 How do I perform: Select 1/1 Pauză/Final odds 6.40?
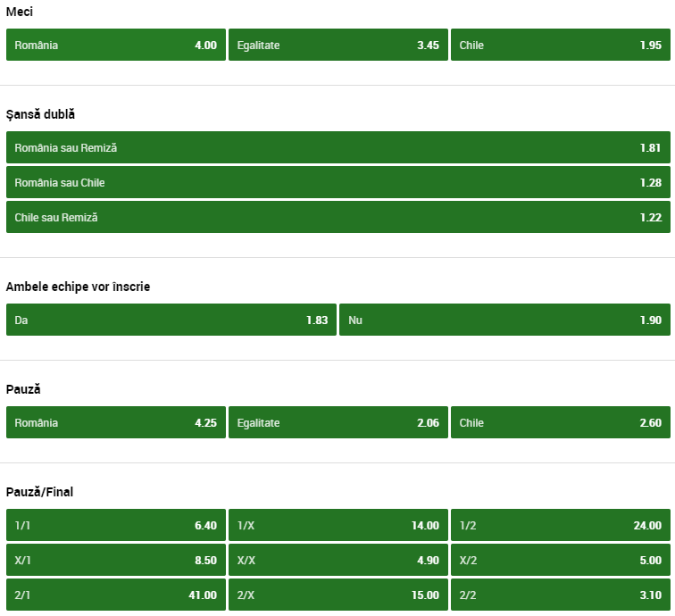click(x=115, y=525)
